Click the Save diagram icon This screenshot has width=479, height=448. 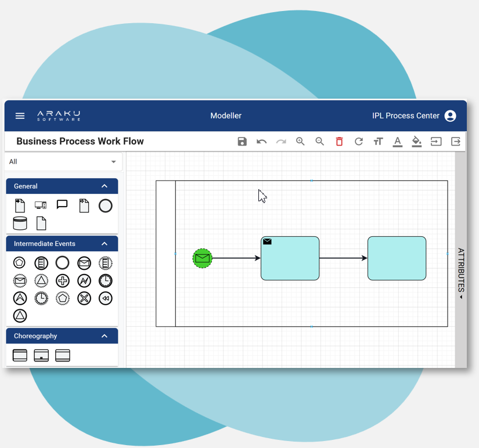[x=242, y=142]
